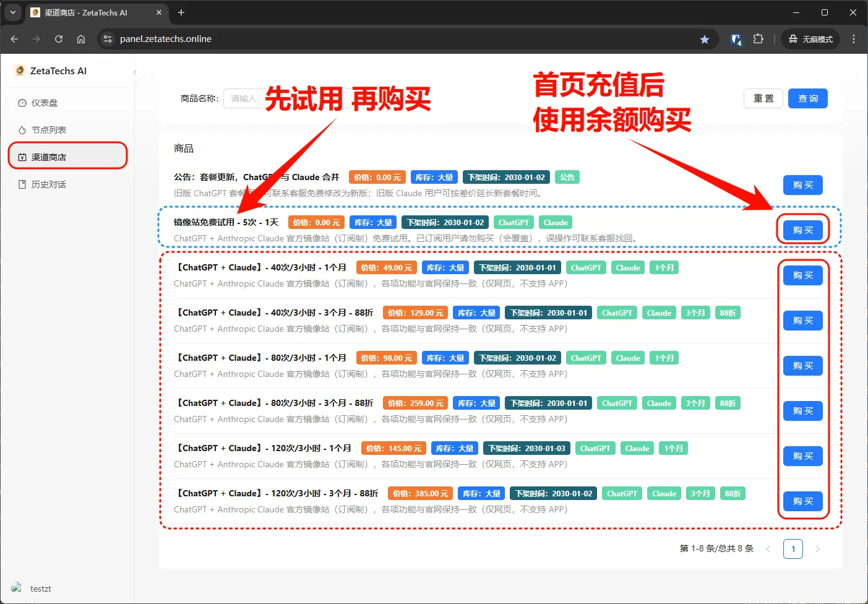Collapse the sidebar with the chevron
The height and width of the screenshot is (604, 868).
pyautogui.click(x=134, y=72)
